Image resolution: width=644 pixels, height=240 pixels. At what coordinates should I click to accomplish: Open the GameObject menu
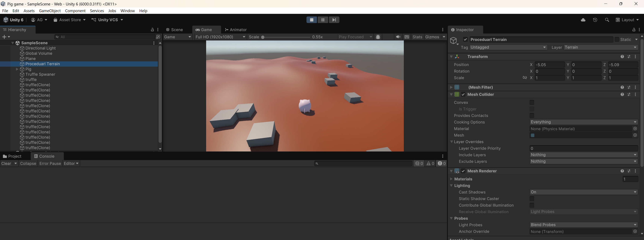tap(50, 11)
